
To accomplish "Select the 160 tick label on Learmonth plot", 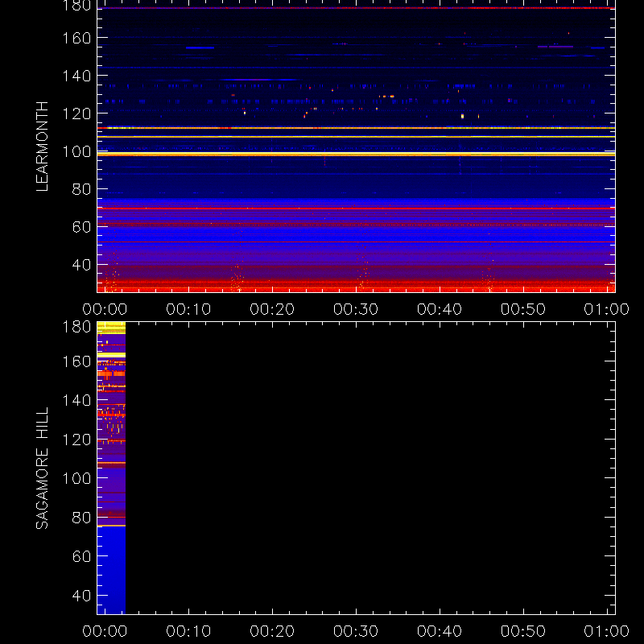I will [x=76, y=38].
